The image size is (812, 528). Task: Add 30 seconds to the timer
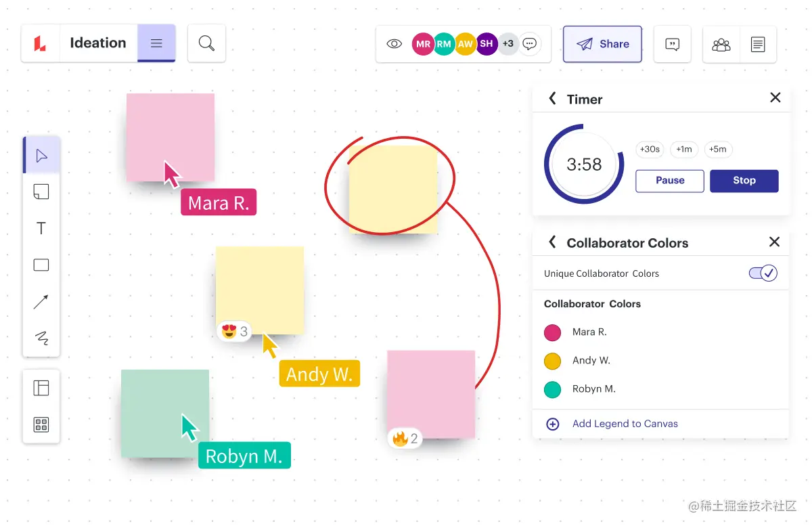click(x=650, y=150)
